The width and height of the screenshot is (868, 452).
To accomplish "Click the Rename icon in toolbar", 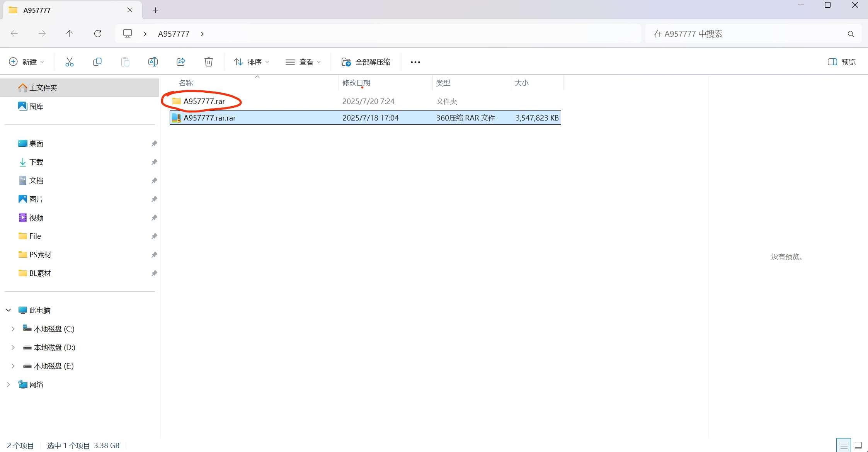I will (153, 62).
